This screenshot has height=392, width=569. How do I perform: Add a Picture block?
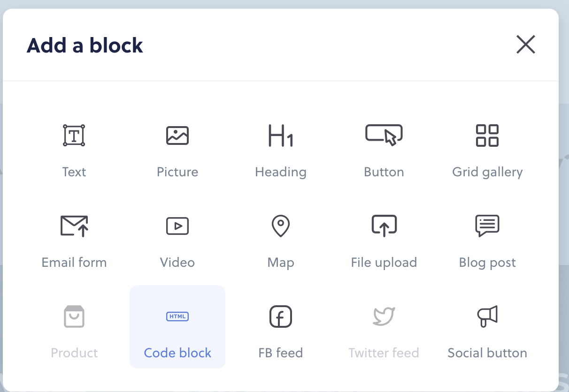177,136
